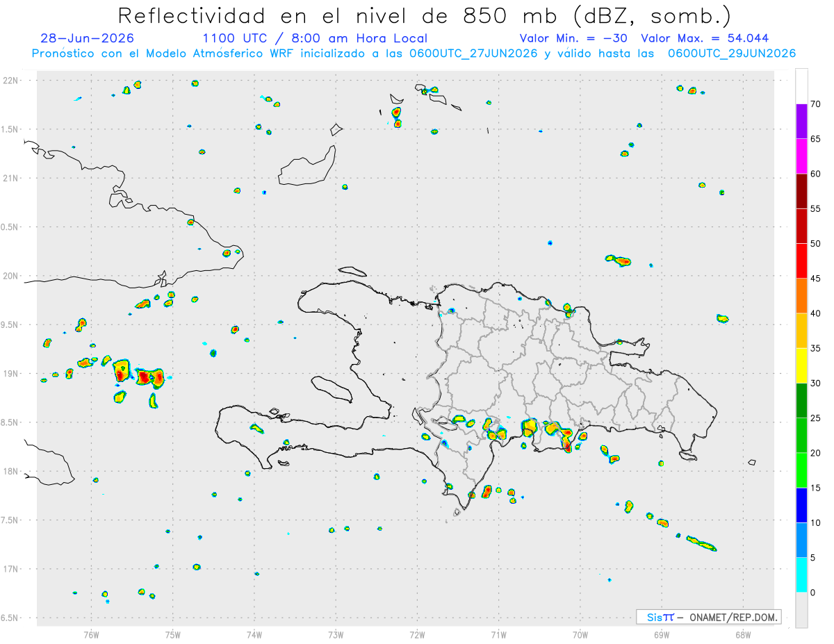Screen dimensions: 834x644
Task: Click the '17N' latitude axis label
Action: 12,569
